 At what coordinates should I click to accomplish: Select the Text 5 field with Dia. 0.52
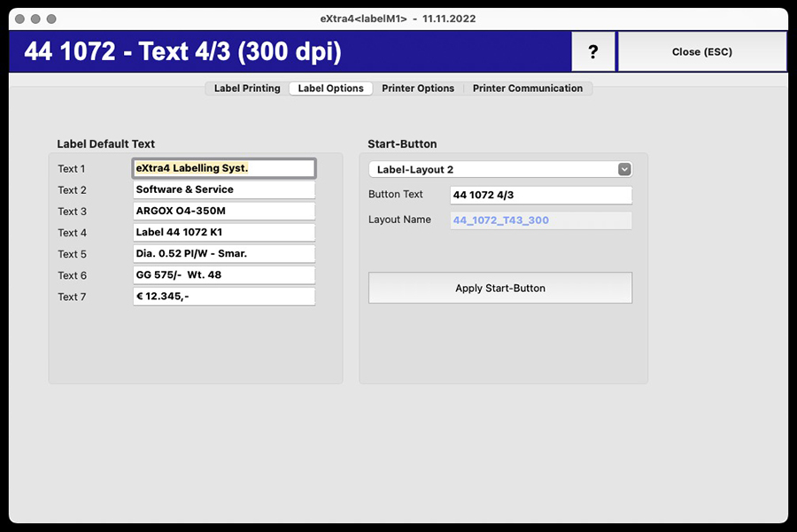pos(223,253)
